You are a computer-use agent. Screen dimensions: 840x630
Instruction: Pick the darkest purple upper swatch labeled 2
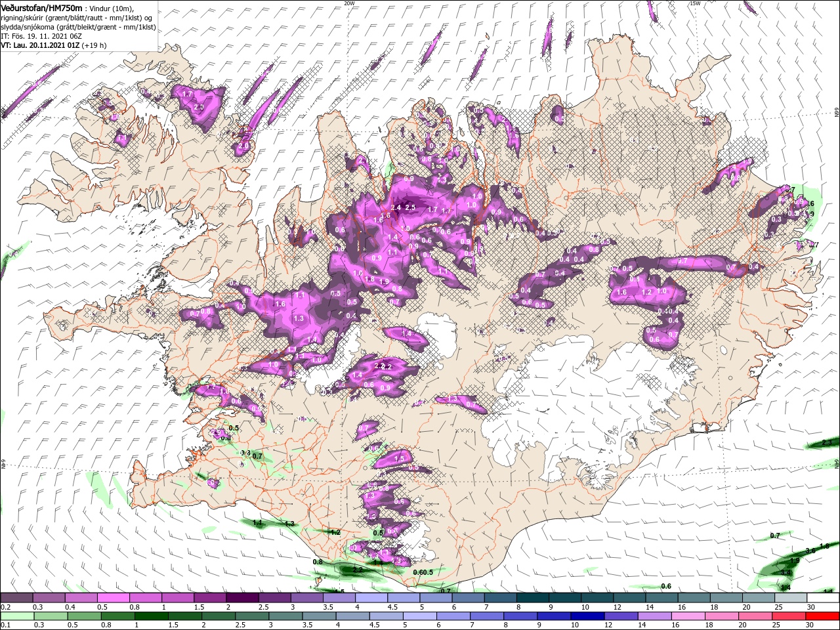click(241, 598)
